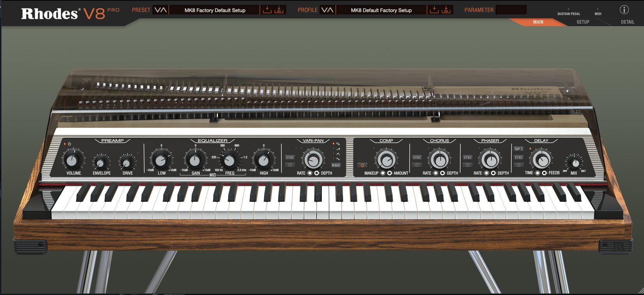Click the MIDI indicator
Screen dimensions: 644x295
(x=598, y=12)
